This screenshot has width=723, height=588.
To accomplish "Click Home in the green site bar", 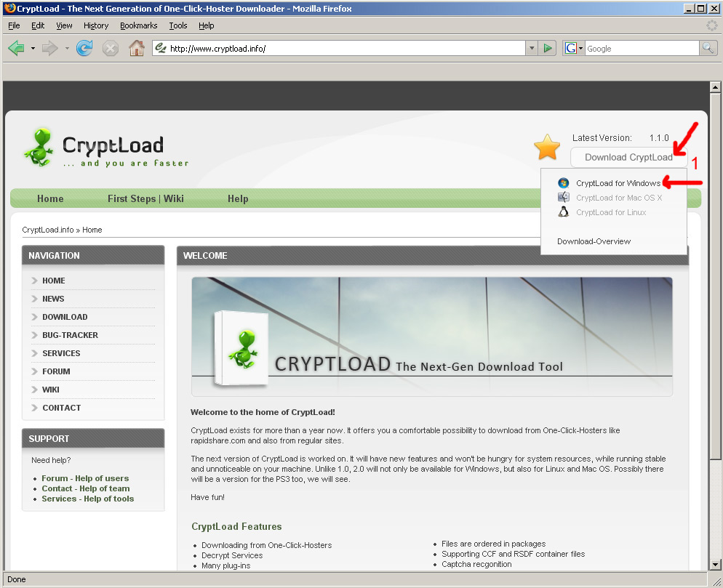I will (x=50, y=198).
